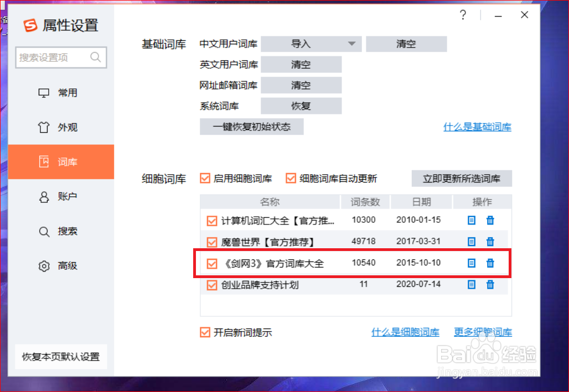Uncheck the 计算机词汇大全 dictionary row
Image resolution: width=569 pixels, height=392 pixels.
[x=212, y=221]
